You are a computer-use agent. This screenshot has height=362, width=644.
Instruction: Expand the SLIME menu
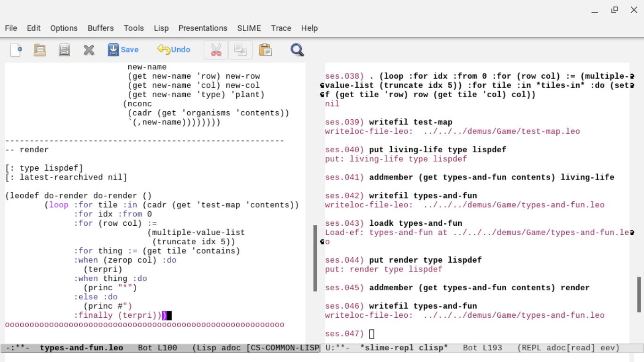point(249,28)
